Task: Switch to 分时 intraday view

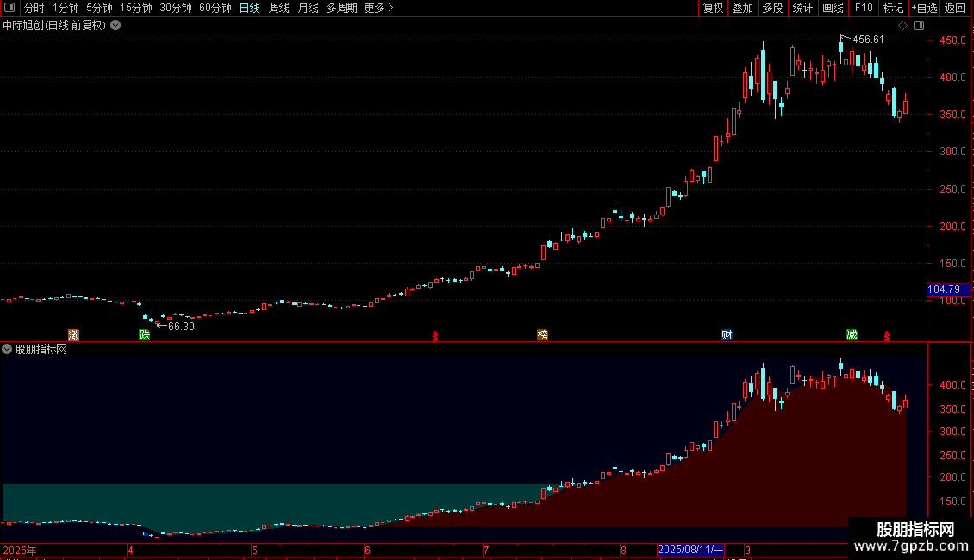Action: point(34,8)
